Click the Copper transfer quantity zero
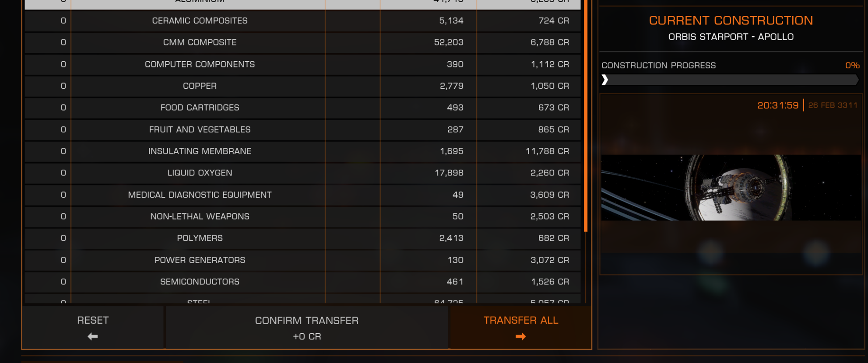The width and height of the screenshot is (868, 363). pyautogui.click(x=63, y=86)
